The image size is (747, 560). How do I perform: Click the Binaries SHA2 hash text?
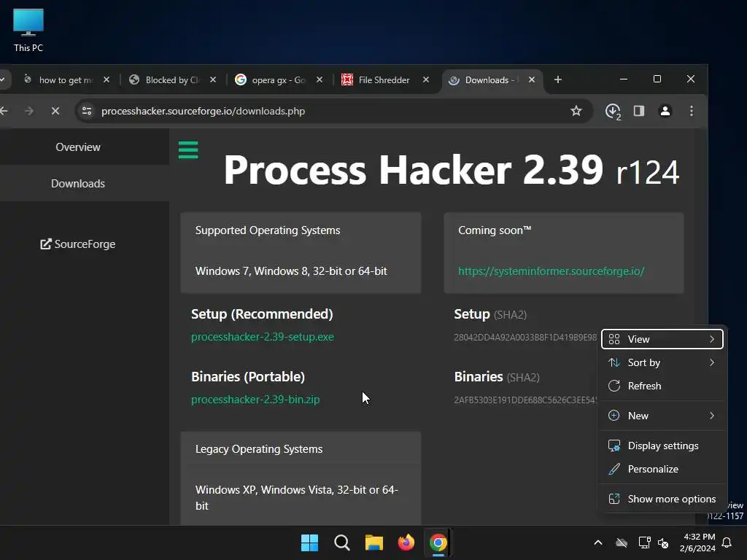(525, 400)
